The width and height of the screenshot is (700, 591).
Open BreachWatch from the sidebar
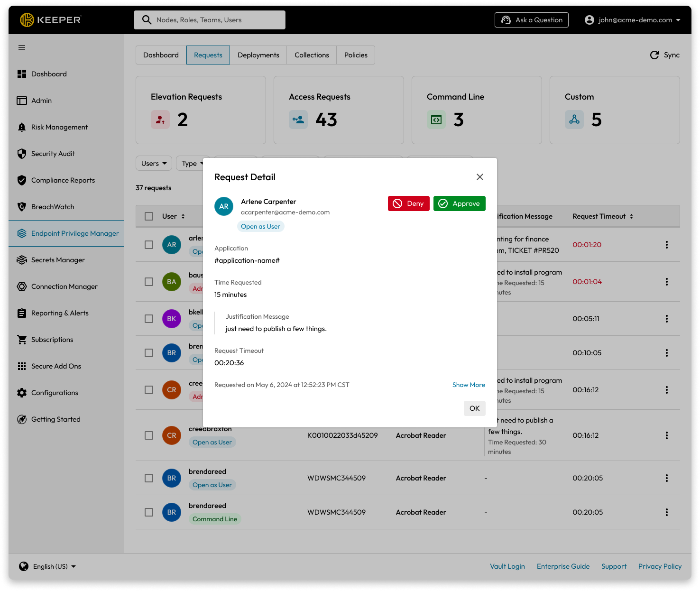pyautogui.click(x=52, y=207)
